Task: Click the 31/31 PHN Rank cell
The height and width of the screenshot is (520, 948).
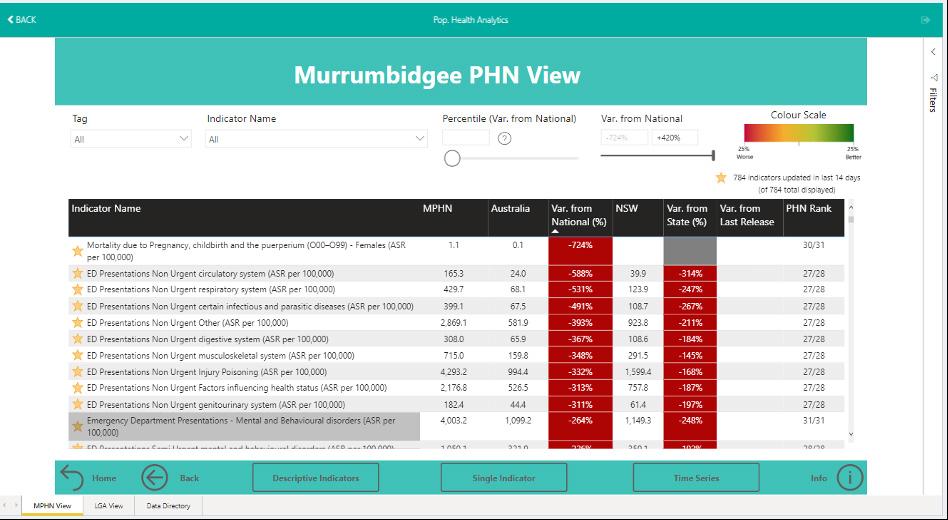Action: pyautogui.click(x=814, y=420)
